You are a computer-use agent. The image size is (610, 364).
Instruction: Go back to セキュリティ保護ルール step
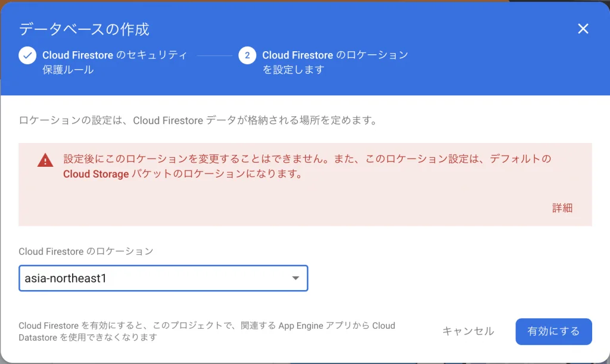(114, 62)
